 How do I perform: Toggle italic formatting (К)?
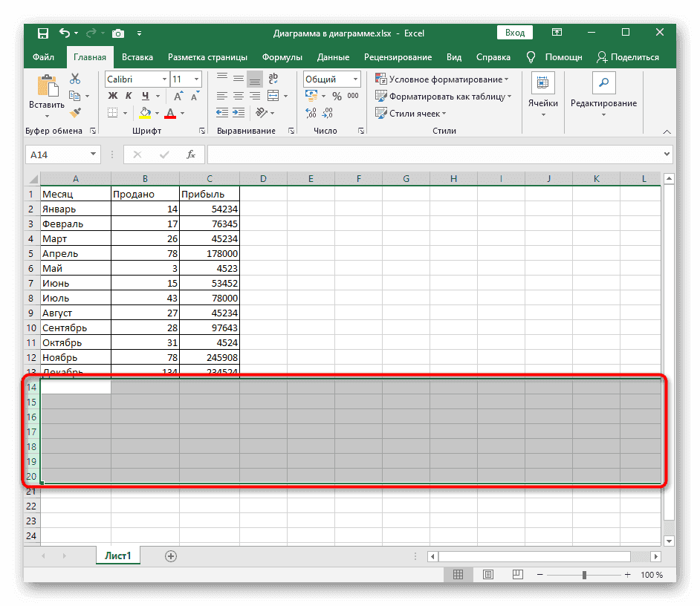pos(129,97)
